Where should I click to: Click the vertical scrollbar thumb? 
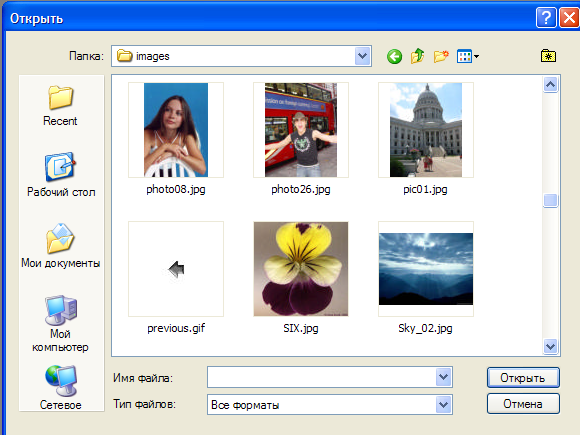pyautogui.click(x=550, y=200)
